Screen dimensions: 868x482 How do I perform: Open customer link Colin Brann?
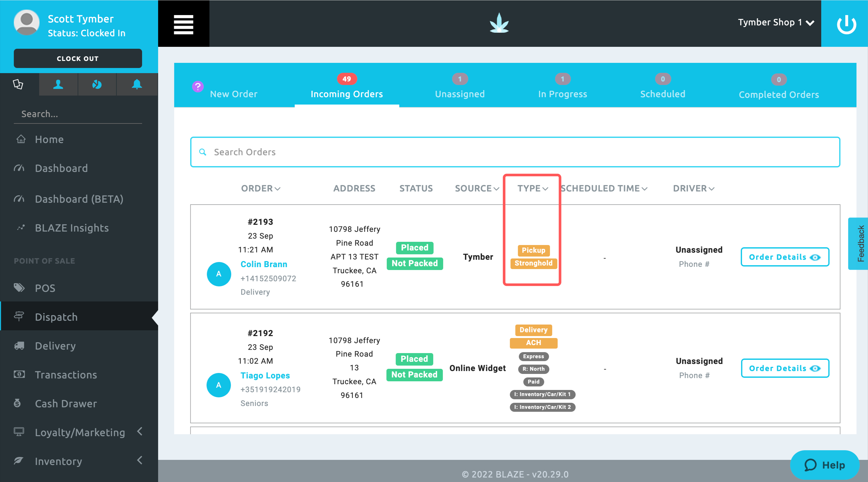pyautogui.click(x=264, y=264)
